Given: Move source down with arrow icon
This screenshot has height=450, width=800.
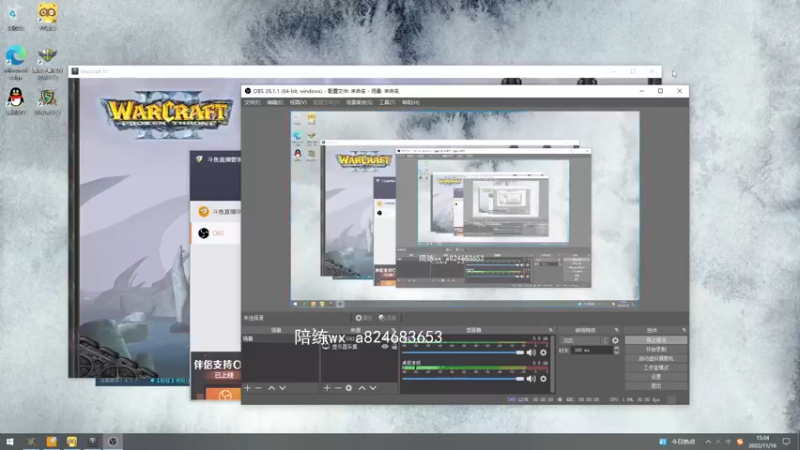Looking at the screenshot, I should [373, 388].
